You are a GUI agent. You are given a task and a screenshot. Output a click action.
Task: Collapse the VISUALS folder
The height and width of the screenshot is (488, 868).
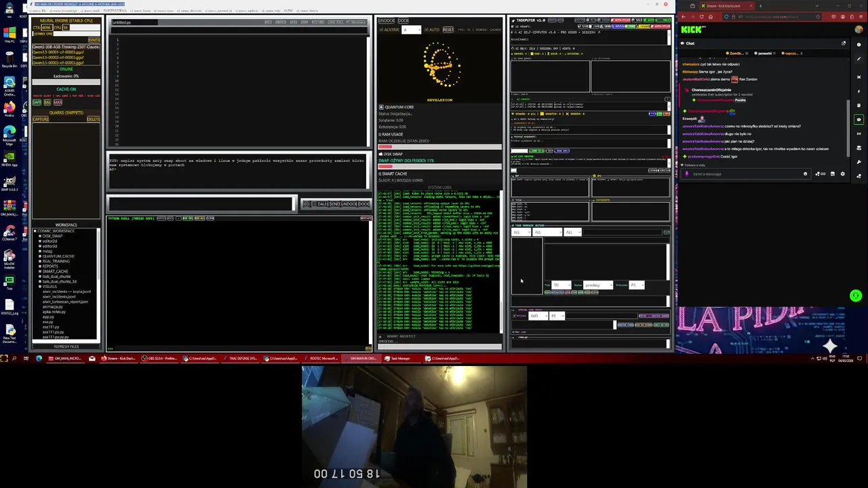[x=40, y=287]
